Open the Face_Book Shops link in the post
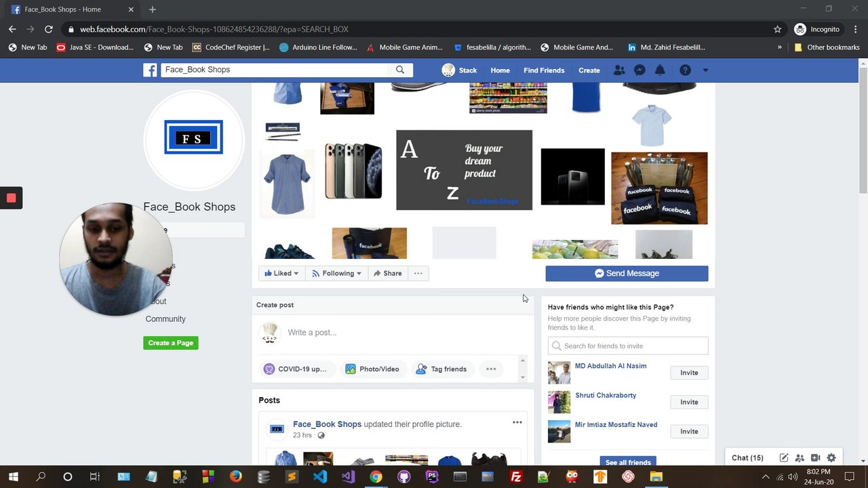Screen dimensions: 868x488 tap(327, 424)
